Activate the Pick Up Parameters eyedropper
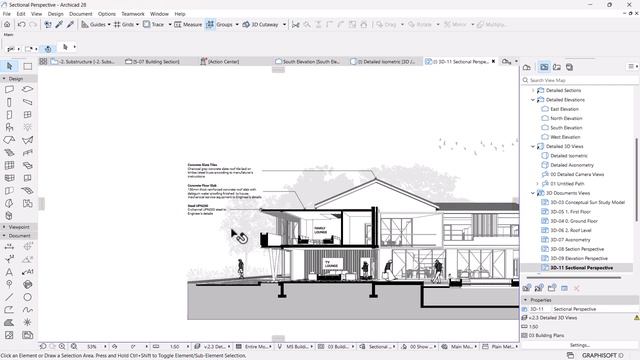This screenshot has width=640, height=360. click(59, 24)
